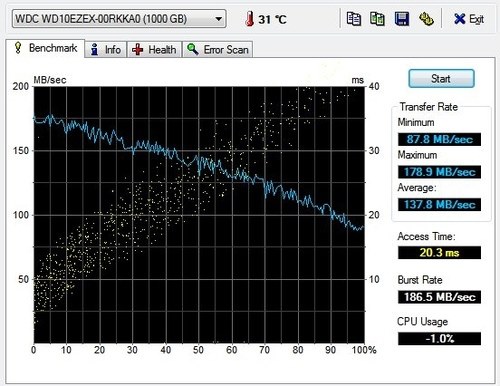The image size is (500, 386).
Task: Expand the drive selection dropdown arrow
Action: (219, 19)
